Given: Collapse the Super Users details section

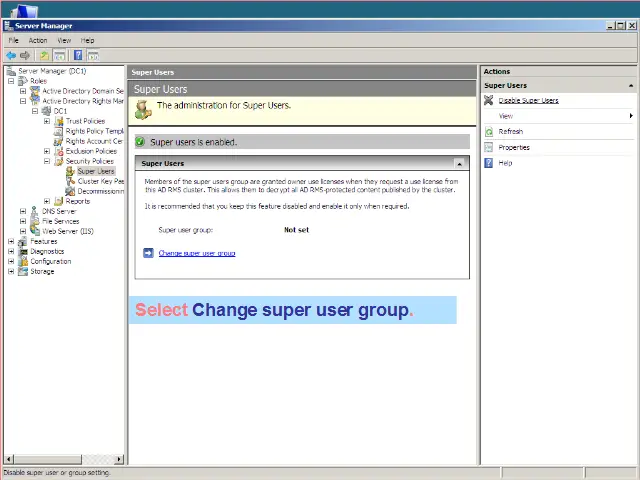Looking at the screenshot, I should tap(460, 164).
